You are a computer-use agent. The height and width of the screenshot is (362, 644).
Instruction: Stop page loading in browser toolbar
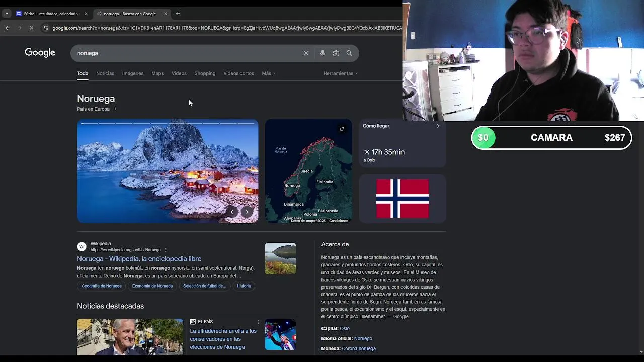[31, 28]
